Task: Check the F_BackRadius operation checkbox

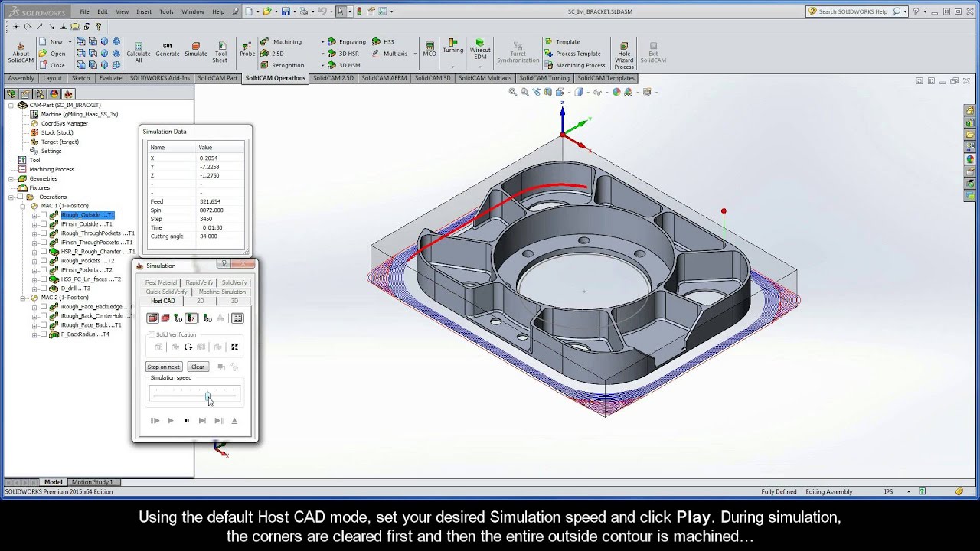Action: 44,334
